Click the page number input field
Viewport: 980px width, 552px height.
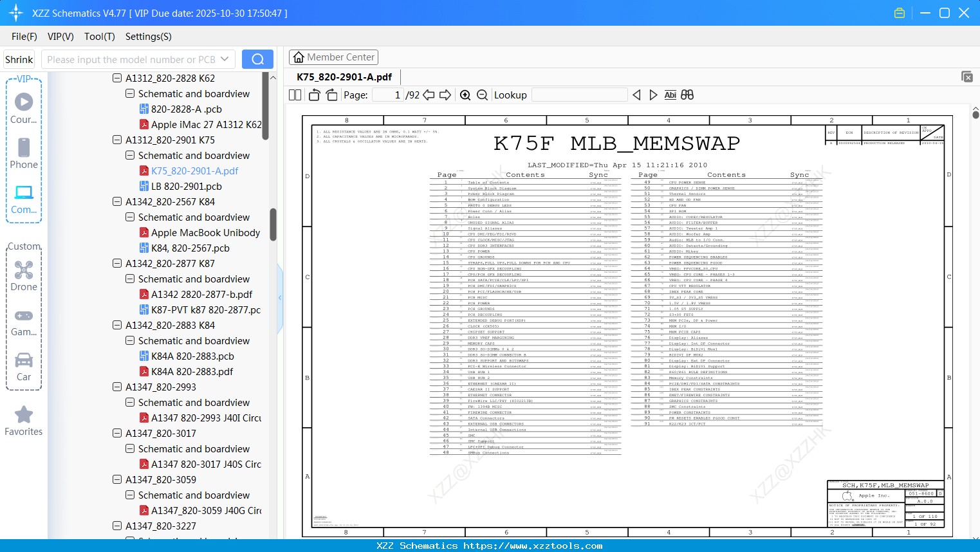coord(388,95)
